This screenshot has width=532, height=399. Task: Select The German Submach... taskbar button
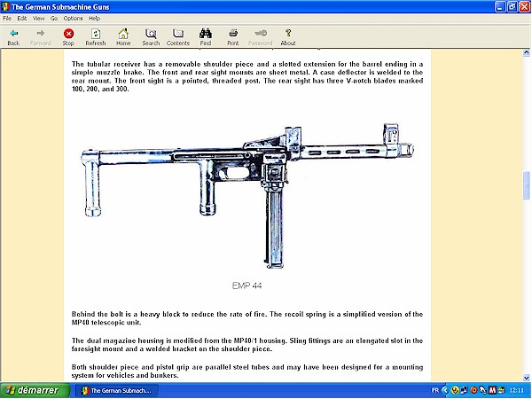116,390
